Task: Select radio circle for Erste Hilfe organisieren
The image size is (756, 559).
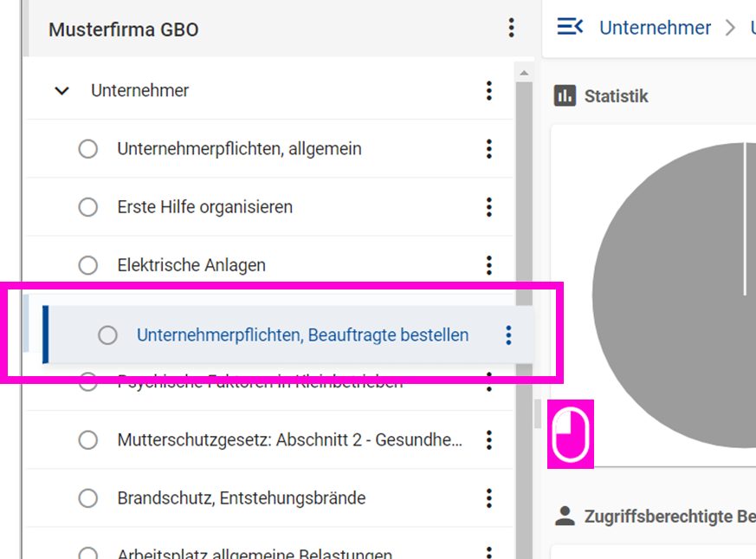Action: 88,207
